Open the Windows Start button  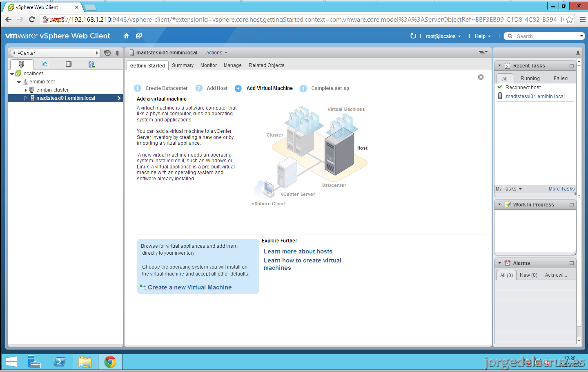point(11,362)
